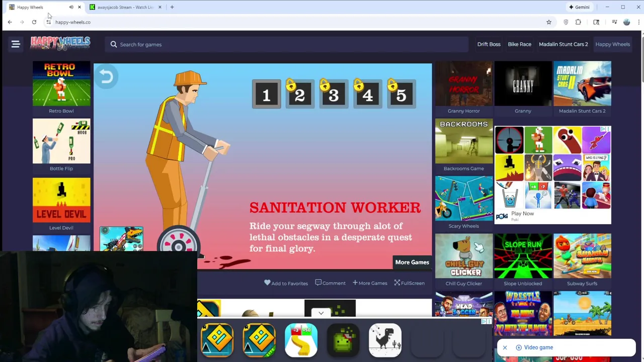Screen dimensions: 644x362
Task: Open the Drift Boss link
Action: tap(489, 44)
